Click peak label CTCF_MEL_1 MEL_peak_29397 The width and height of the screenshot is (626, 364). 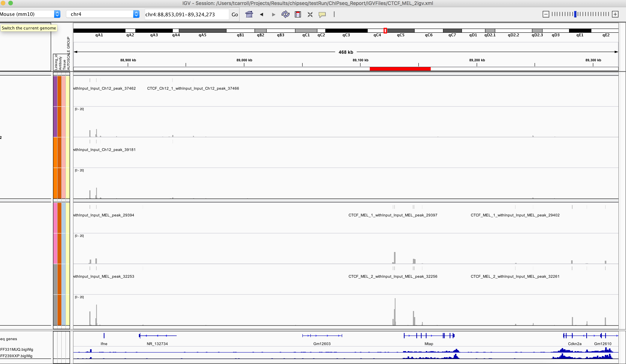tap(393, 215)
